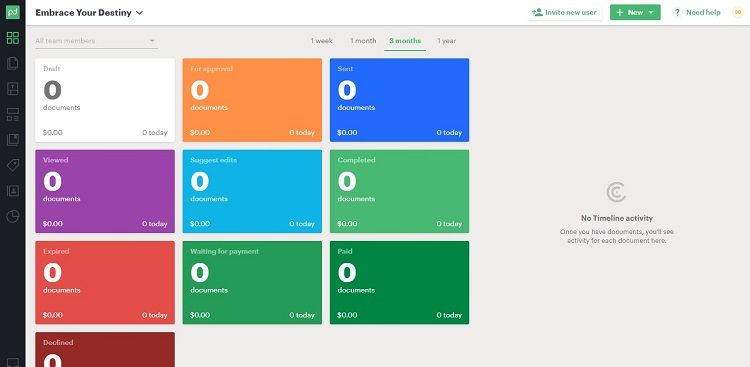The height and width of the screenshot is (367, 750).
Task: Click the Need help link
Action: [697, 12]
